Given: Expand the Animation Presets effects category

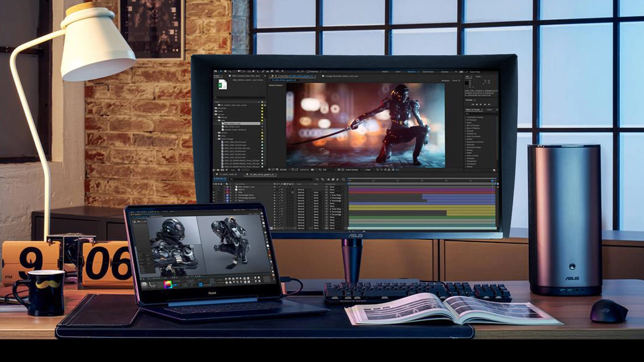Looking at the screenshot, I should (x=466, y=117).
